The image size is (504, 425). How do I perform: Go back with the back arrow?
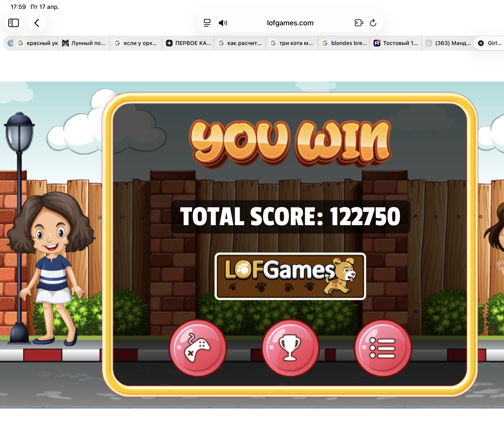pos(37,23)
